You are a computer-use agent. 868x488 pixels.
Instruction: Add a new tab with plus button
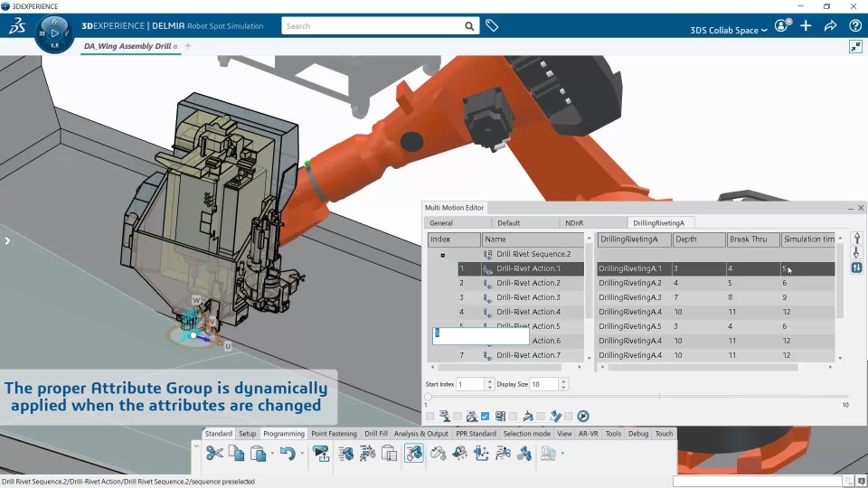click(x=188, y=46)
